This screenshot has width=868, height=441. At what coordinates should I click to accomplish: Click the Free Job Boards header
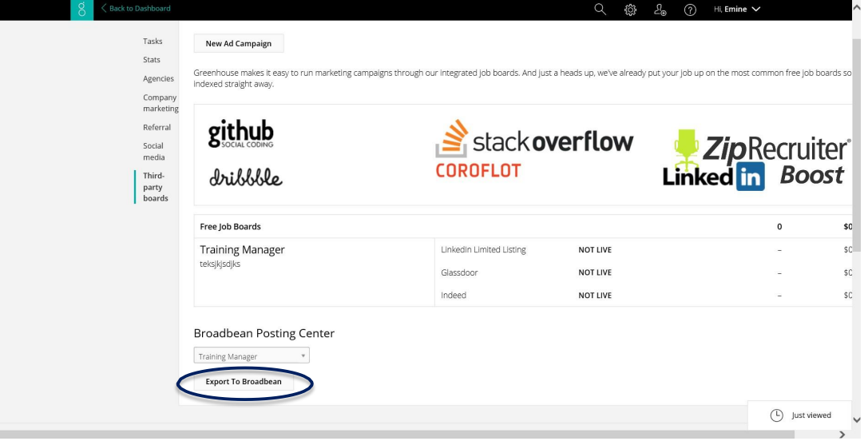point(230,227)
